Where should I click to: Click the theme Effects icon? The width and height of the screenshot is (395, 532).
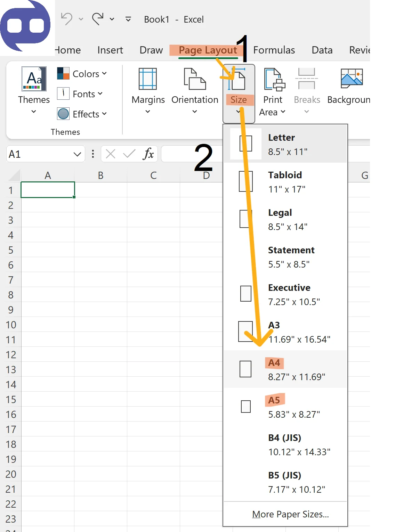(x=63, y=114)
